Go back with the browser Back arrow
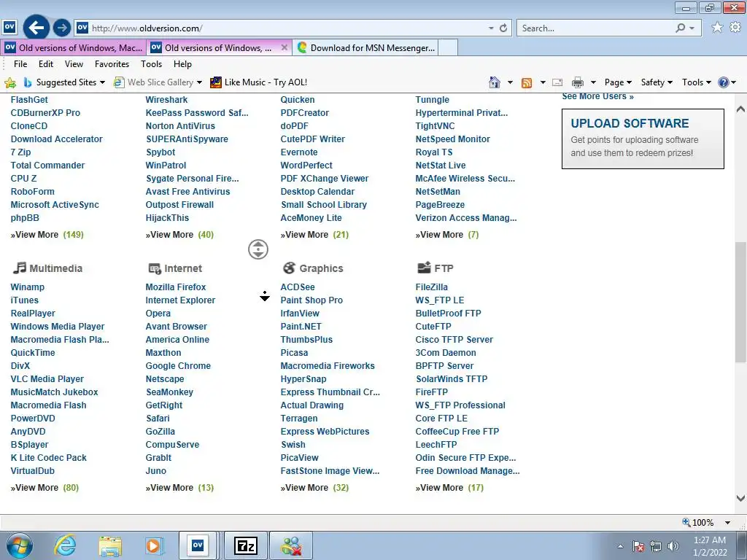Viewport: 747px width, 560px height. click(x=36, y=28)
